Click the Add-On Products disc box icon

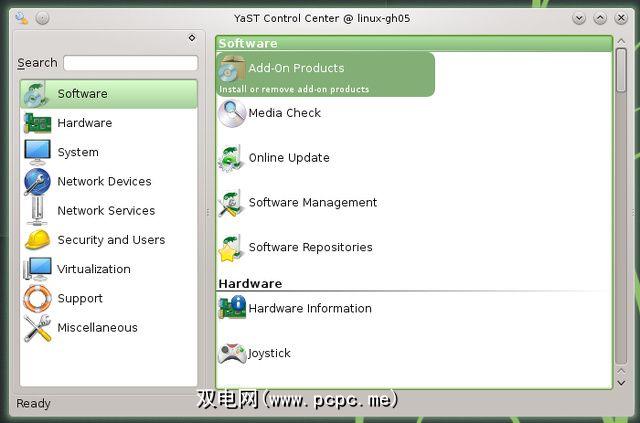[232, 69]
